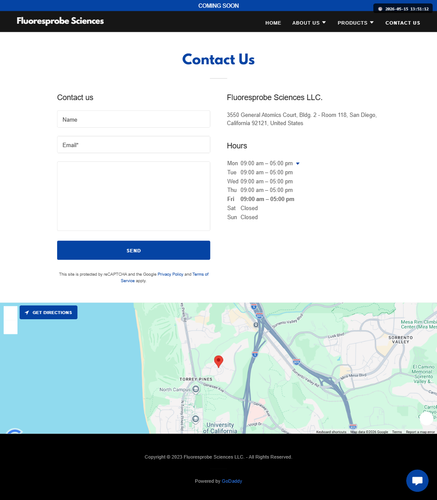Screen dimensions: 437x500
Task: Click the Fluoresprobe Sciences site logo
Action: [x=60, y=21]
